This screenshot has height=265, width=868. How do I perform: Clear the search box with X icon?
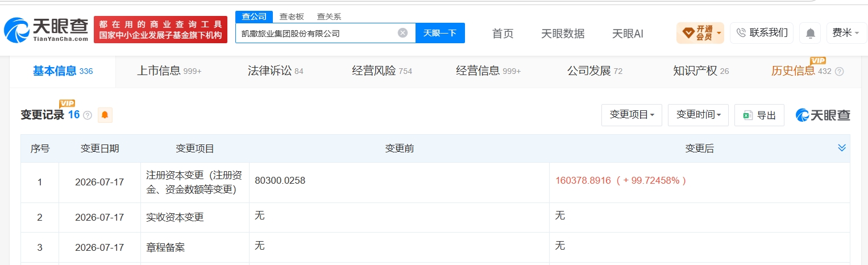click(x=402, y=33)
